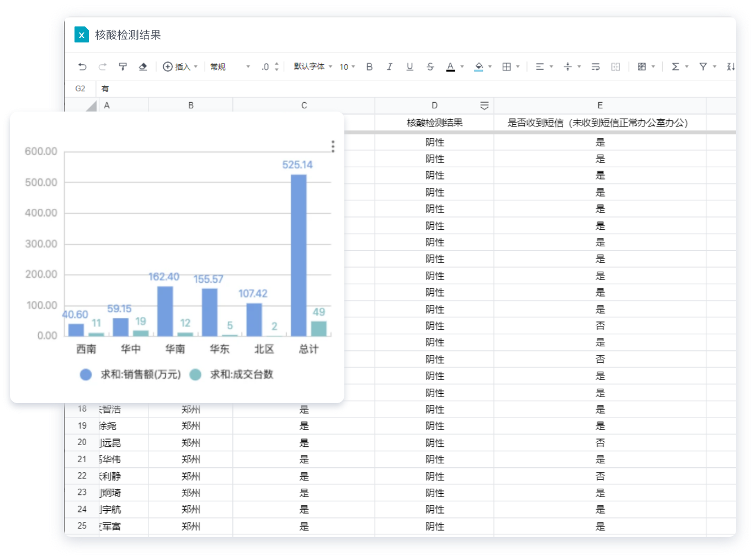Open the borders grid tool
The width and height of the screenshot is (756, 560).
507,67
